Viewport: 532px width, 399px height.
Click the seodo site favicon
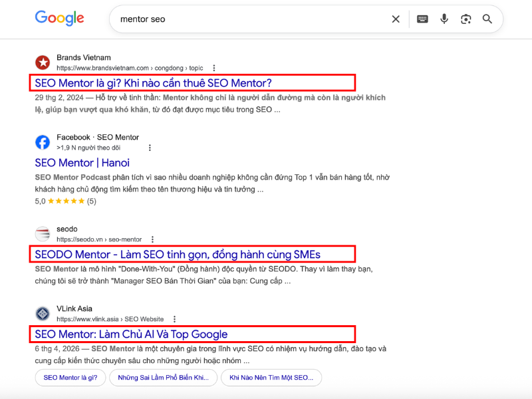point(43,234)
